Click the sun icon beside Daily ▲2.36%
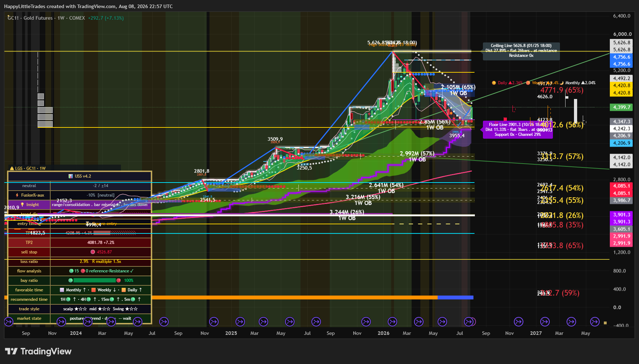Screen dimensions: 639x364 (494, 83)
